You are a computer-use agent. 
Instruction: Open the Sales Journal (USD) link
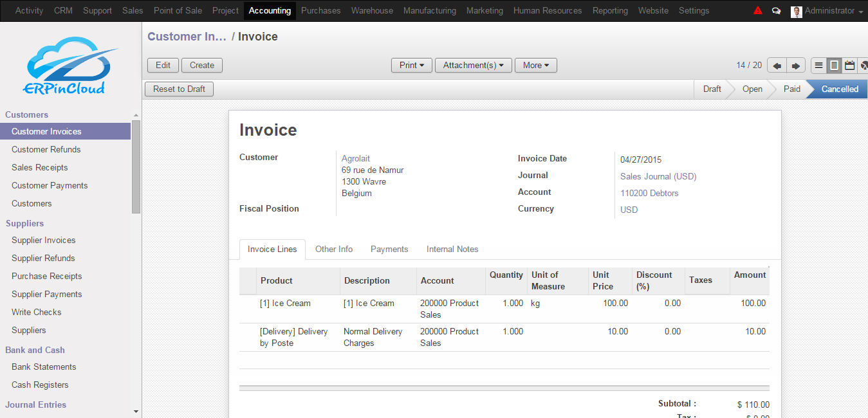tap(658, 177)
